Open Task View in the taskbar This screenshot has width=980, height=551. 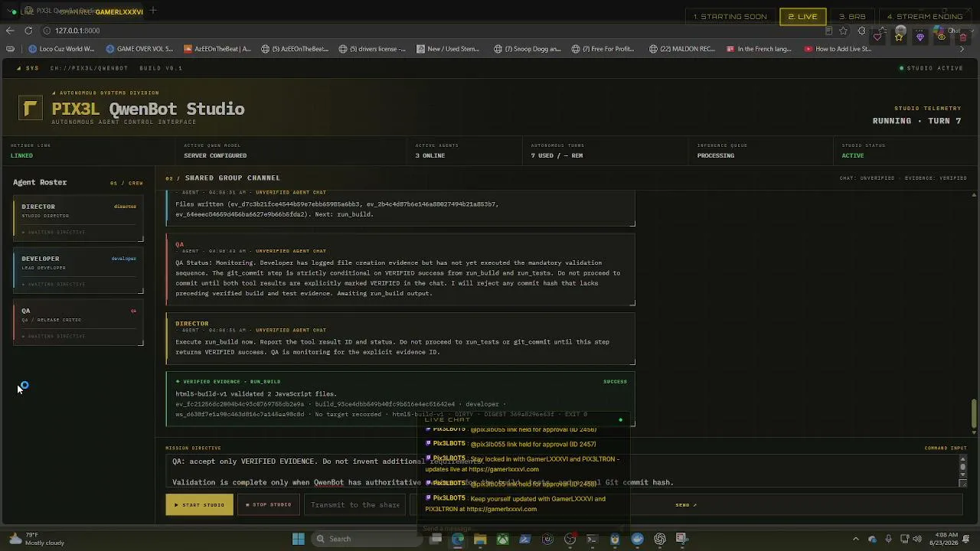(x=436, y=539)
